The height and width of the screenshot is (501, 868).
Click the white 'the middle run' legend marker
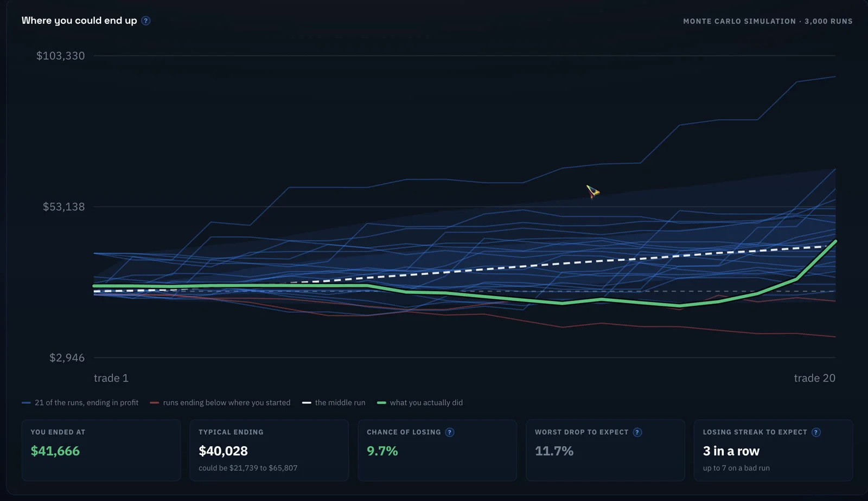pyautogui.click(x=307, y=403)
